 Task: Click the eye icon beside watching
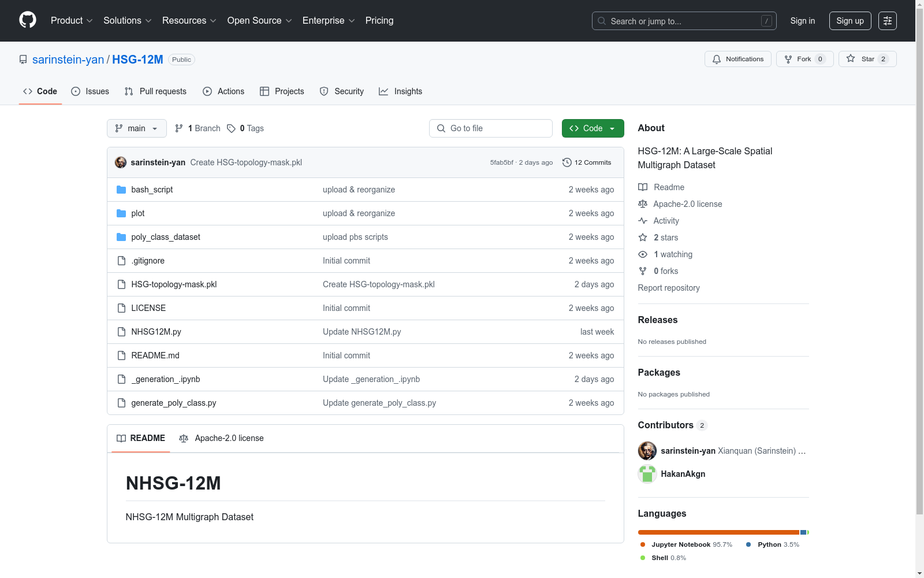(x=643, y=254)
